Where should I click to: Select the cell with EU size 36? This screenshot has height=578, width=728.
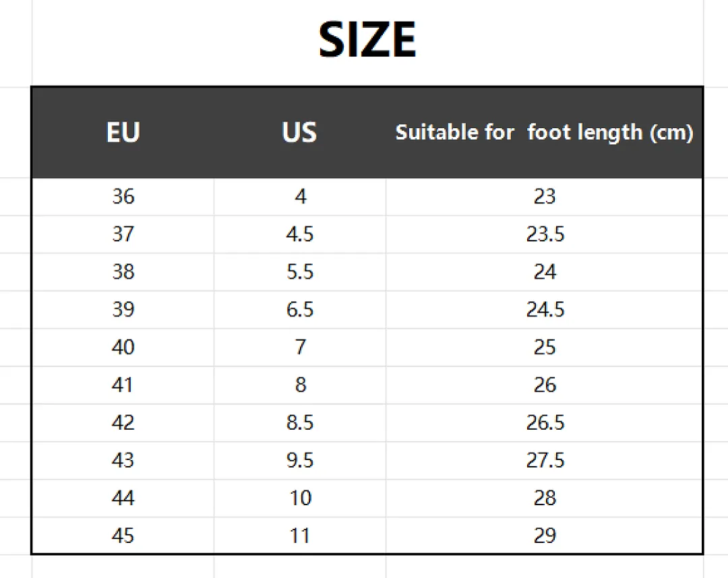[x=123, y=197]
